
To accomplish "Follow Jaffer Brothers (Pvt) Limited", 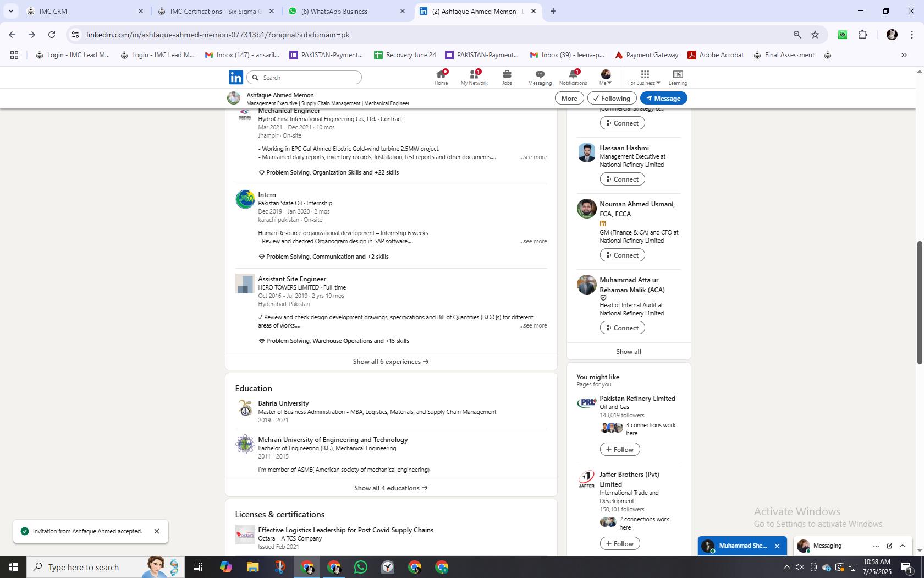I will (x=620, y=543).
